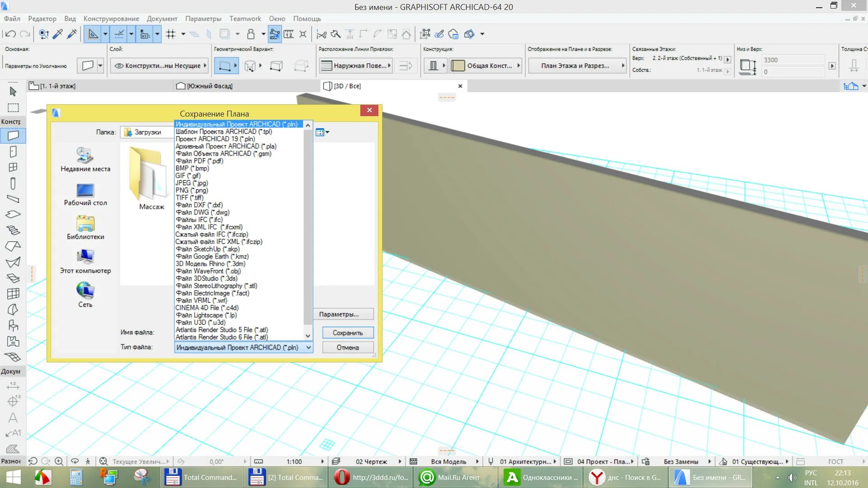Choose Файл DWG (*.dwg) file type

(203, 212)
